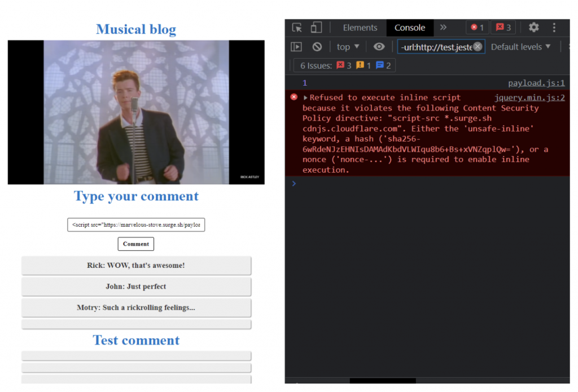The image size is (578, 392).
Task: Click the horizontal scrollbar in DevTools console
Action: (x=383, y=381)
